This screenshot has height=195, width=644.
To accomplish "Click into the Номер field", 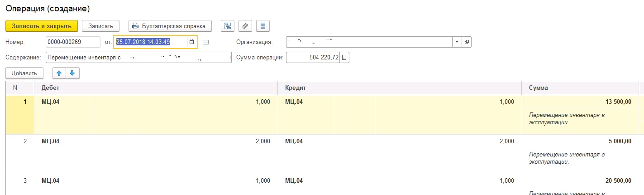I will coord(72,42).
